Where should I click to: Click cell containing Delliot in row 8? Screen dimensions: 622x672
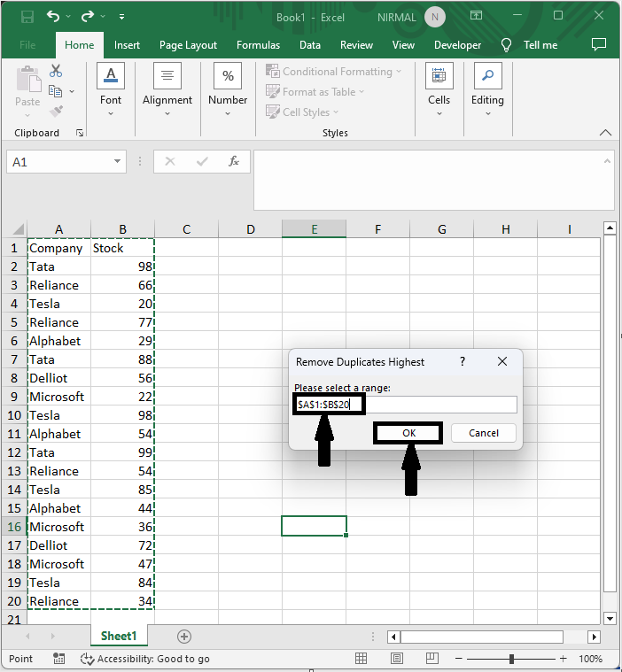(59, 378)
